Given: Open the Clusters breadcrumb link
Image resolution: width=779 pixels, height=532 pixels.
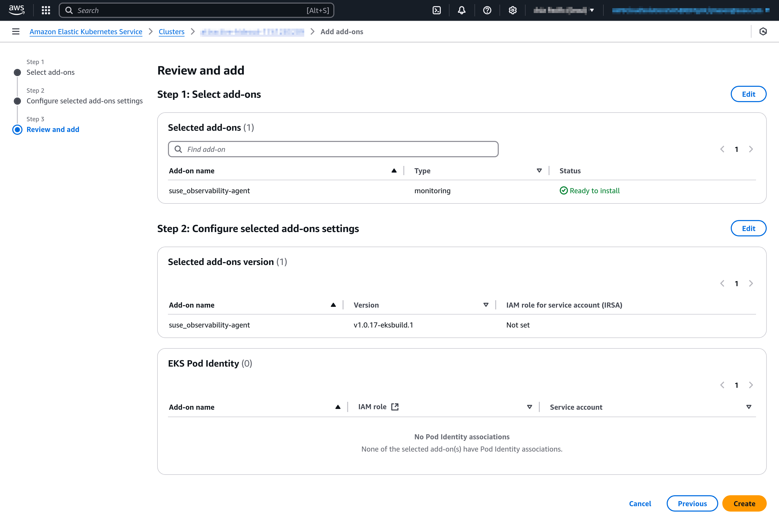Looking at the screenshot, I should (x=171, y=31).
